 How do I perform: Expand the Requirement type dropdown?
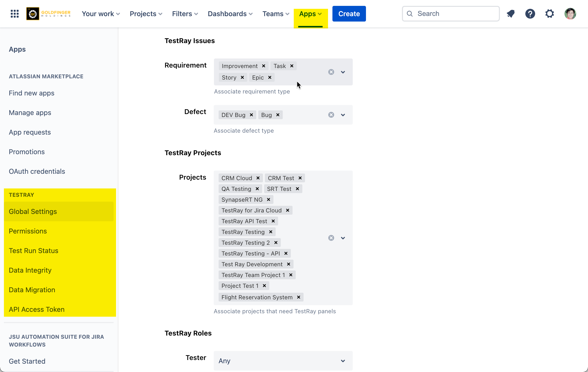(343, 72)
